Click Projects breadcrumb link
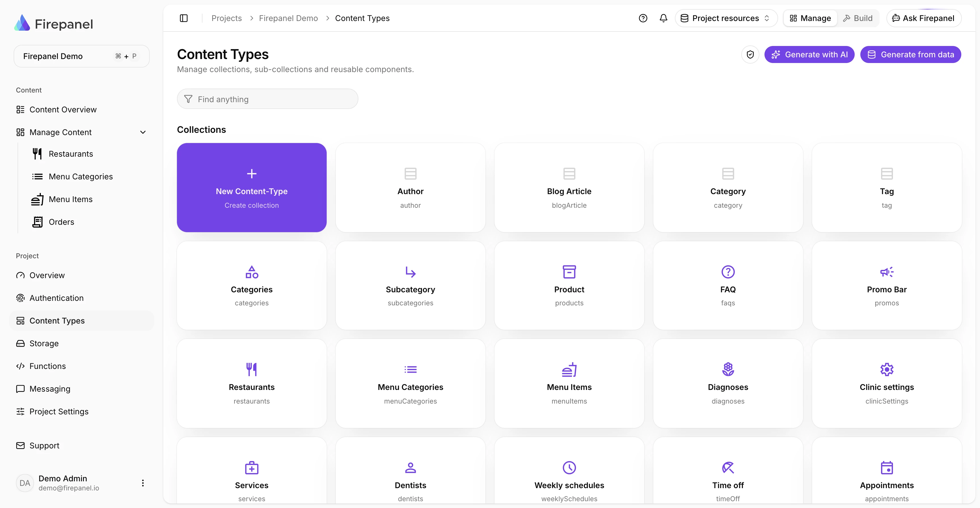980x508 pixels. coord(227,18)
